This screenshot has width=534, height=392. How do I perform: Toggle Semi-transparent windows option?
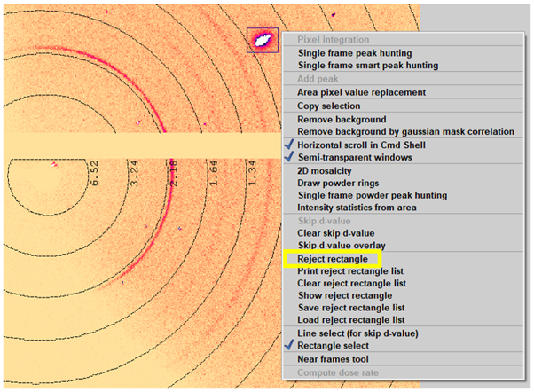[355, 157]
